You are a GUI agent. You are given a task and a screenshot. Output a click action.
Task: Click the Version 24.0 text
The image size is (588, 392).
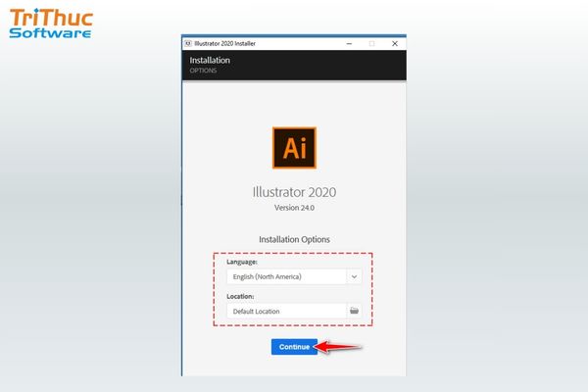pos(294,208)
